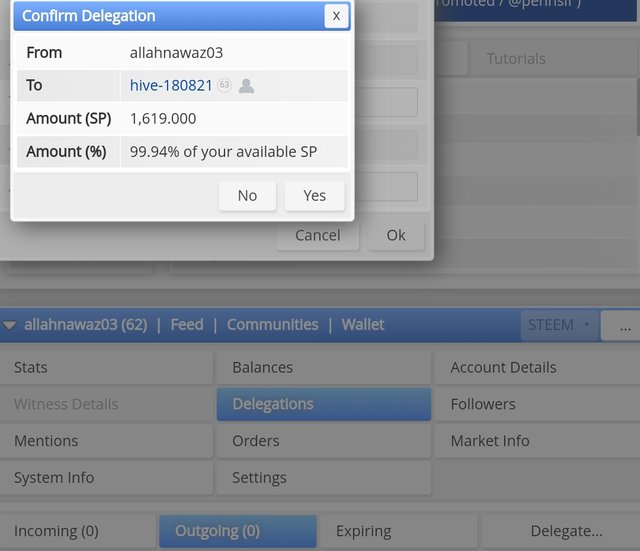Show Incoming (0) delegations
The image size is (640, 551).
click(x=78, y=531)
